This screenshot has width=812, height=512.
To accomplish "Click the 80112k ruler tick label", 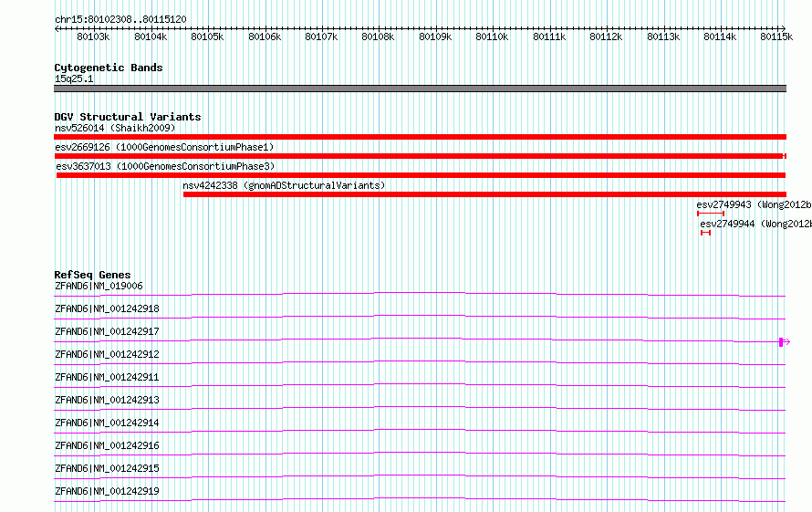I will [x=606, y=37].
